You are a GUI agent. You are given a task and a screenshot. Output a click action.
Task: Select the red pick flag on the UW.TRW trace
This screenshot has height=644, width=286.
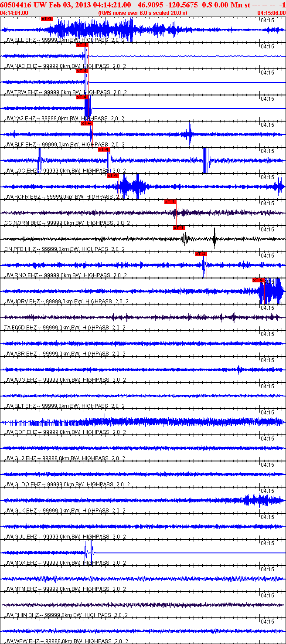[x=82, y=71]
